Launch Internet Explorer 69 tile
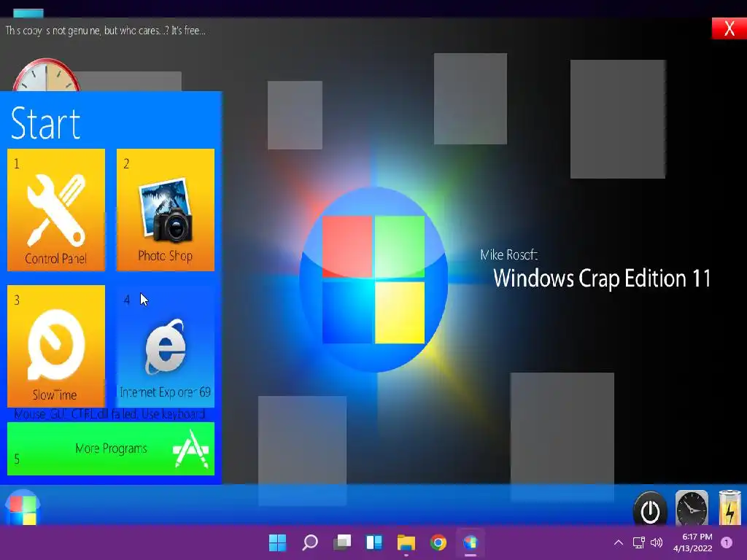The height and width of the screenshot is (560, 747). tap(166, 346)
